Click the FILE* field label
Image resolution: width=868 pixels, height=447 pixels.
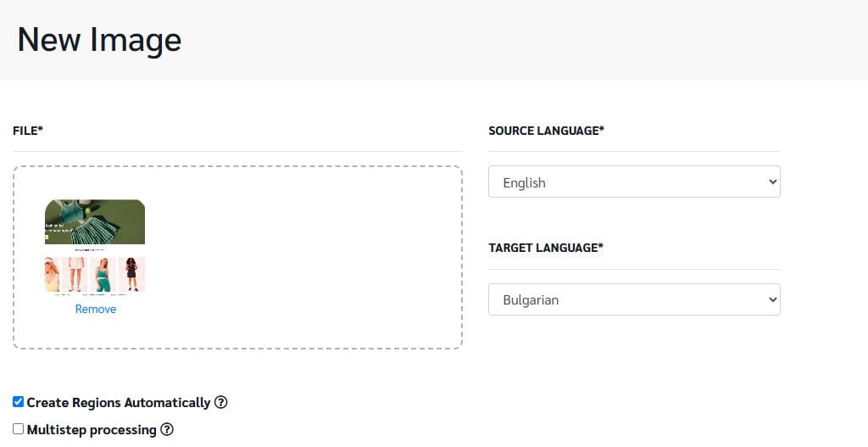point(28,131)
